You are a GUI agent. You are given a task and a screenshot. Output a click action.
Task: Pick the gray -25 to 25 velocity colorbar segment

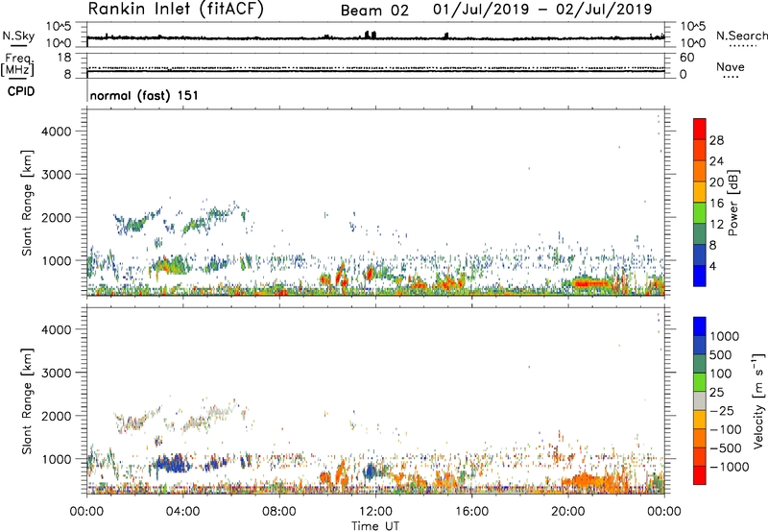tap(700, 400)
